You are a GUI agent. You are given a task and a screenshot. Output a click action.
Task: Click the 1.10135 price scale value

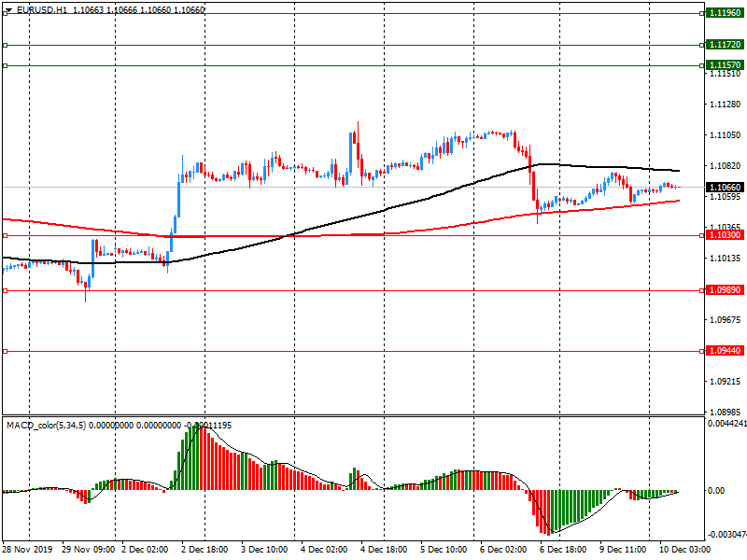726,259
